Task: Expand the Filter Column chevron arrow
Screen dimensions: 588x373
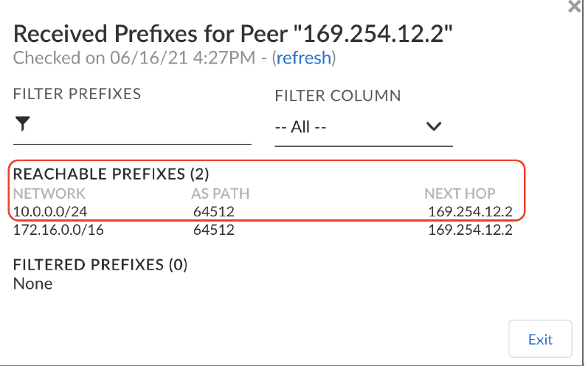Action: (x=434, y=126)
